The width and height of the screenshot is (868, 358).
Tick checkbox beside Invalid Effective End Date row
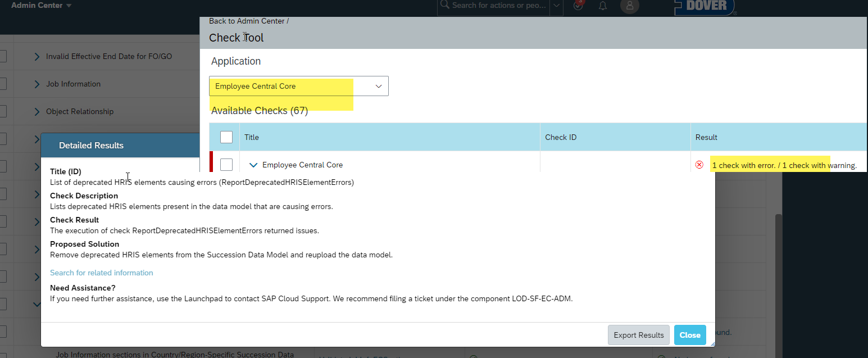[x=2, y=56]
